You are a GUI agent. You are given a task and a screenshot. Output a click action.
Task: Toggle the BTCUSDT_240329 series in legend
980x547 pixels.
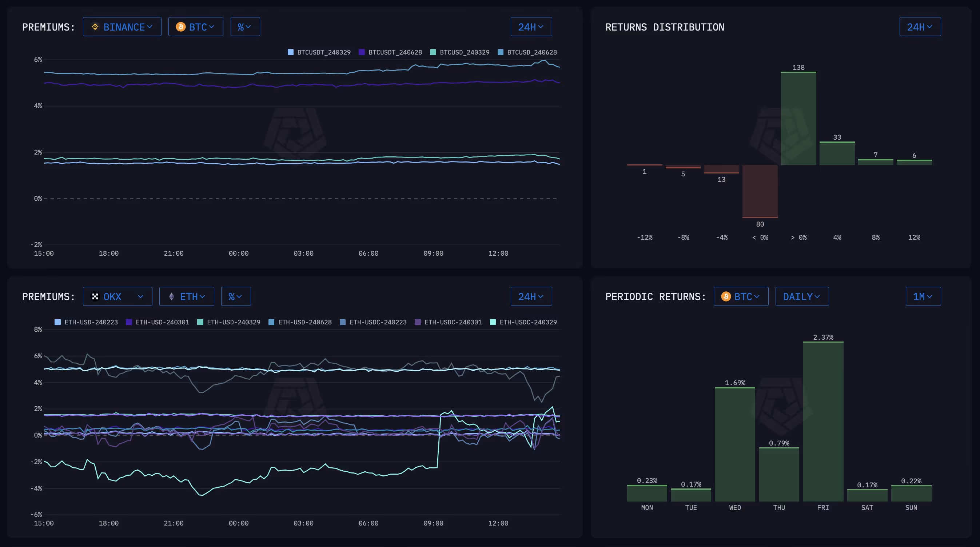pos(323,52)
